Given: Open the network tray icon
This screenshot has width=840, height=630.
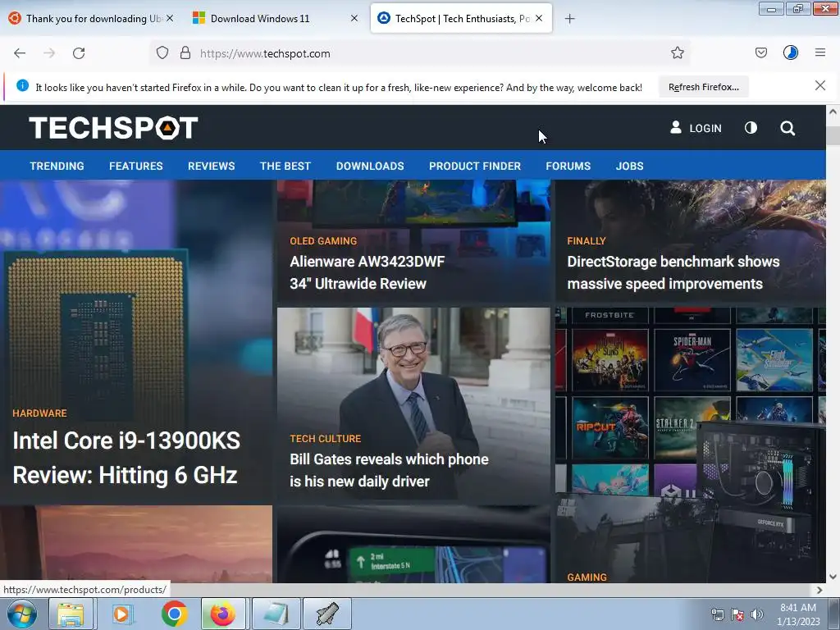Looking at the screenshot, I should click(717, 615).
